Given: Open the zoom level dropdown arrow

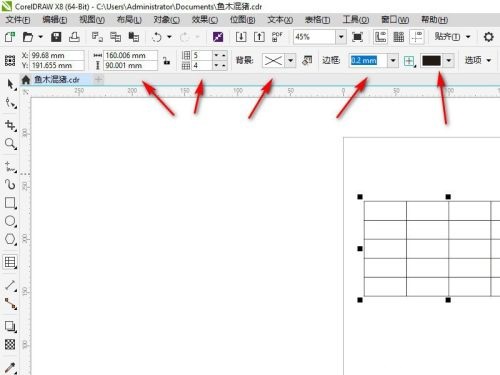Looking at the screenshot, I should [341, 37].
